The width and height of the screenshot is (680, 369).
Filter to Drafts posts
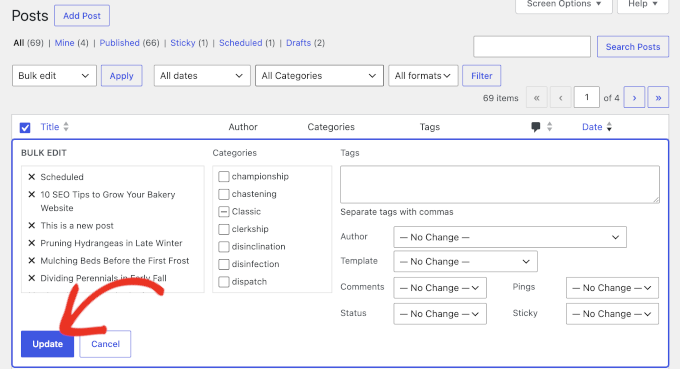point(298,43)
